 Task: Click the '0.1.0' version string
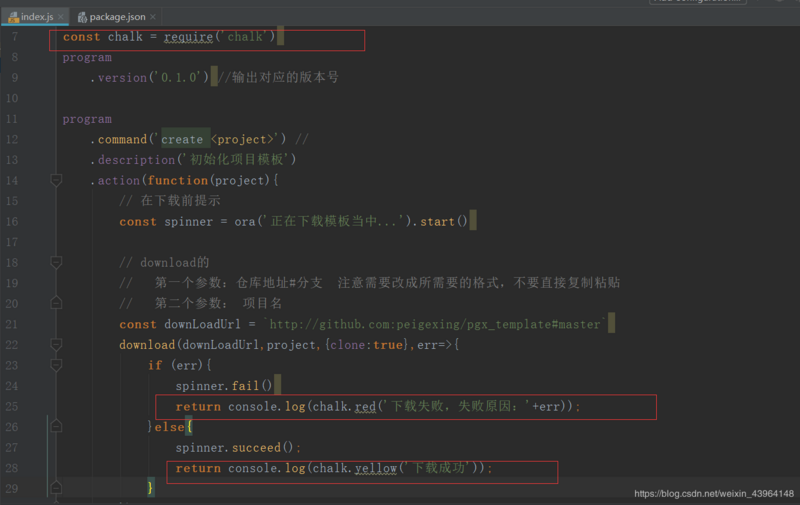coord(179,78)
